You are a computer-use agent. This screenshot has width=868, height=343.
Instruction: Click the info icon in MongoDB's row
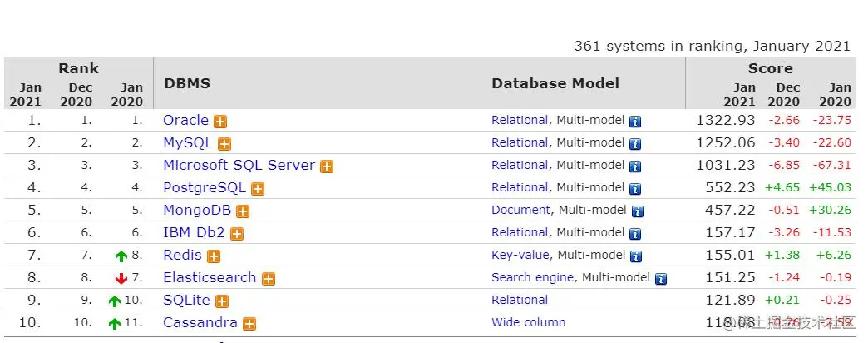pyautogui.click(x=638, y=211)
